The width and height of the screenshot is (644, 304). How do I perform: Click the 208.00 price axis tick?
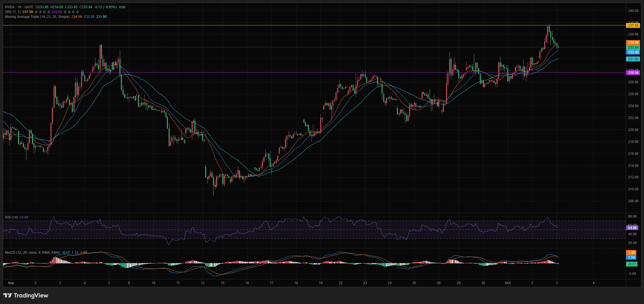pos(633,201)
